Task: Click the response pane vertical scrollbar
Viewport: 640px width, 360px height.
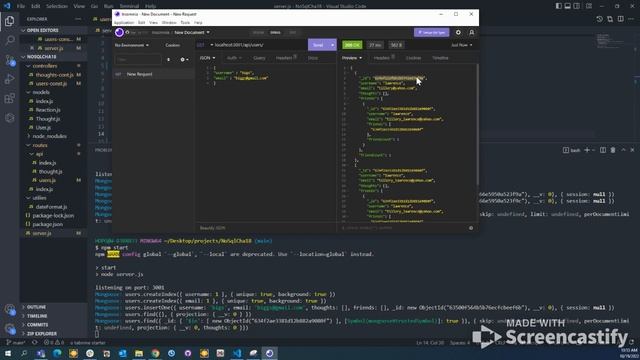Action: (477, 124)
